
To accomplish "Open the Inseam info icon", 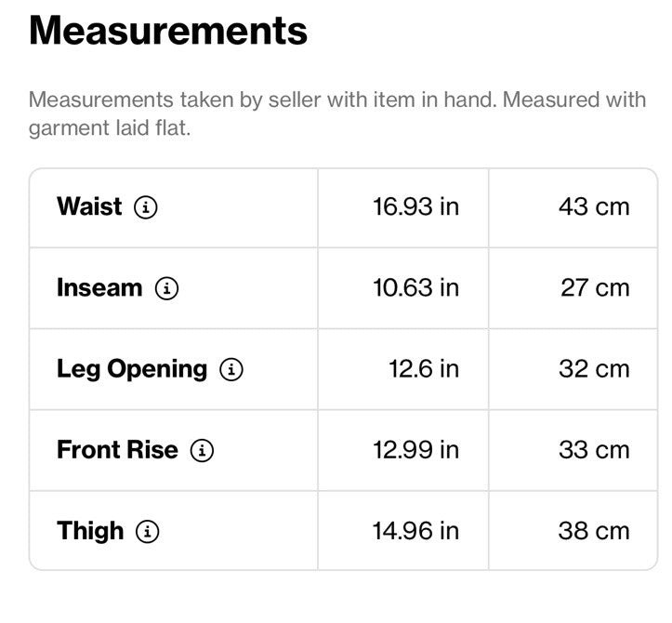I will [166, 288].
